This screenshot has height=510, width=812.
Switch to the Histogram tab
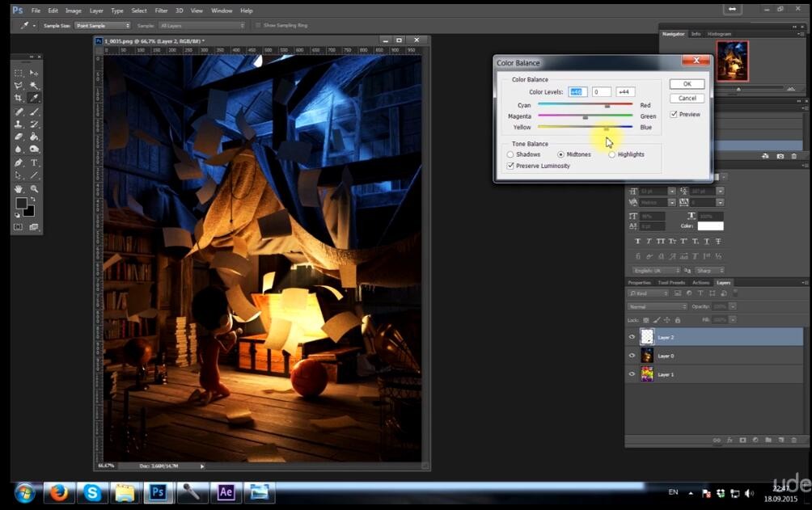pos(719,34)
